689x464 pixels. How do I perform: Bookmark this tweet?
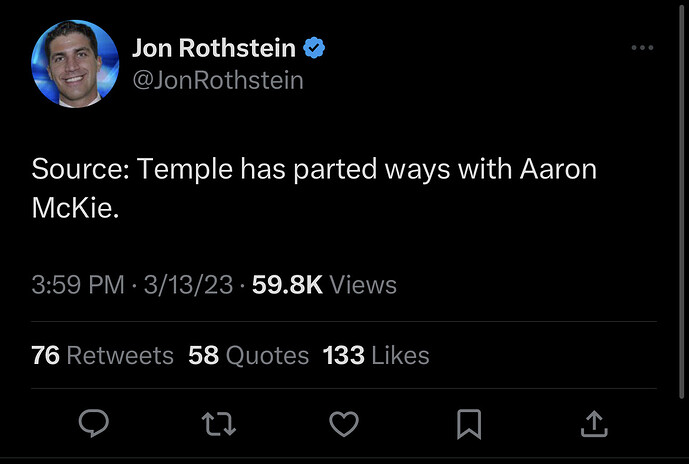point(468,424)
